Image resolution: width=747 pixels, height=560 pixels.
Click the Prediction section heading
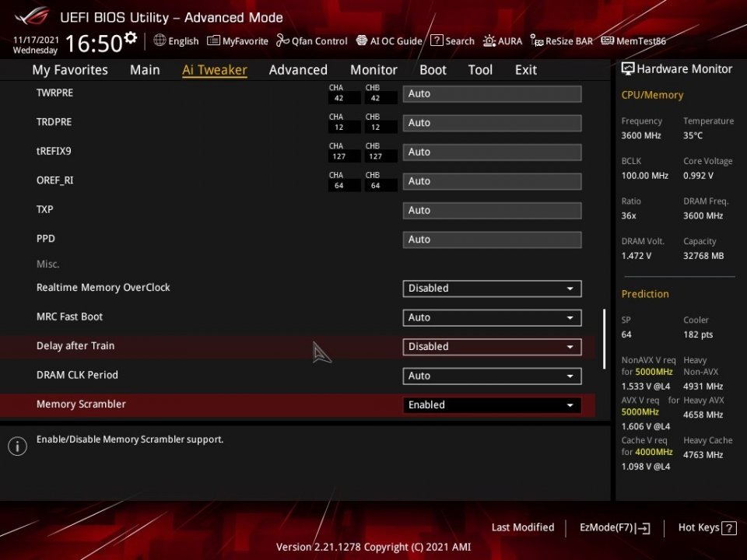(645, 294)
